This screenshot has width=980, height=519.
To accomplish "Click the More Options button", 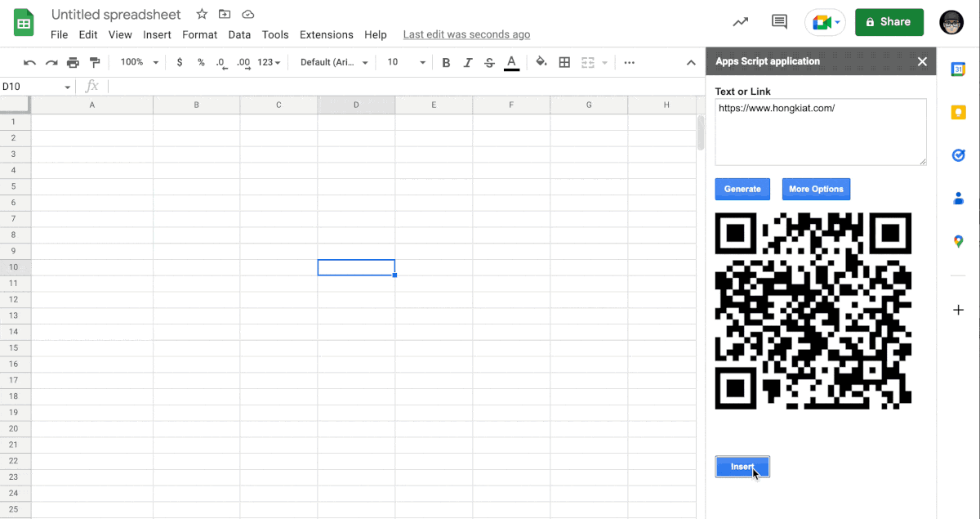I will [816, 189].
